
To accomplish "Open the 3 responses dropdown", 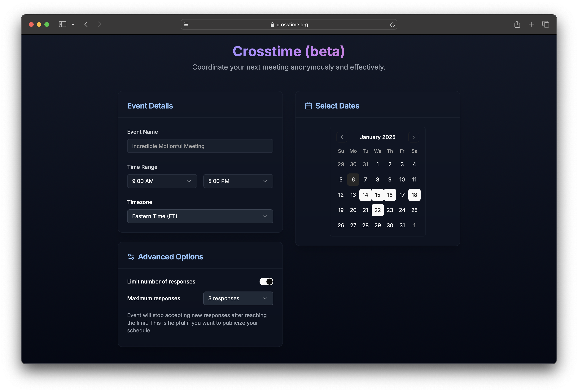I will tap(238, 298).
